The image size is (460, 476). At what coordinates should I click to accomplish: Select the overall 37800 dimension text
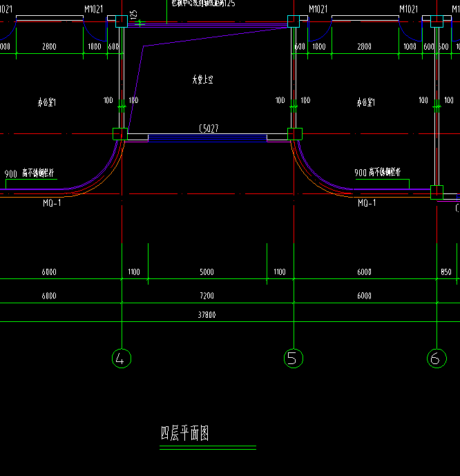click(x=207, y=315)
